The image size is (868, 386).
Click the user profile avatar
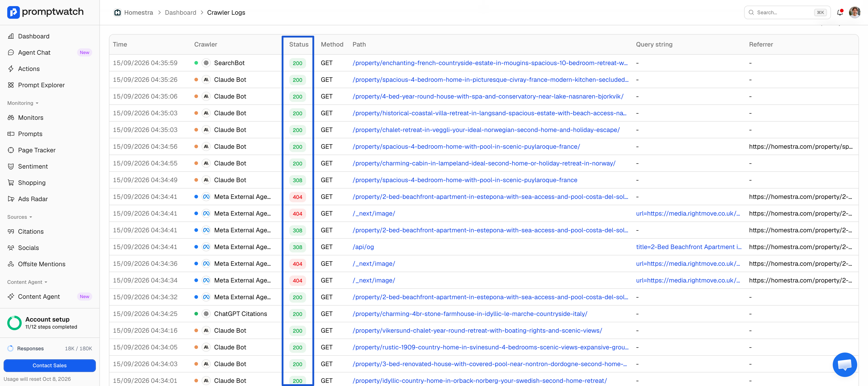tap(854, 12)
